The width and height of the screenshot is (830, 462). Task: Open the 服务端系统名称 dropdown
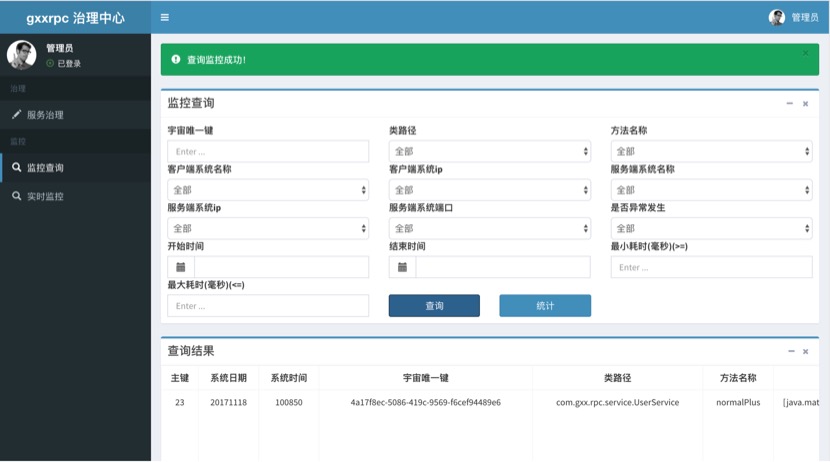[x=711, y=190]
